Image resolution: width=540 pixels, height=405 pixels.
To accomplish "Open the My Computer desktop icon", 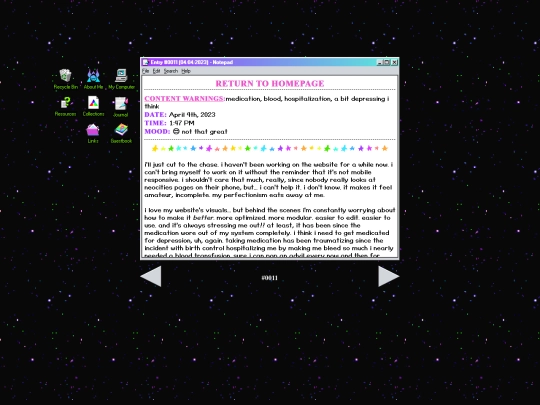I will click(x=121, y=79).
